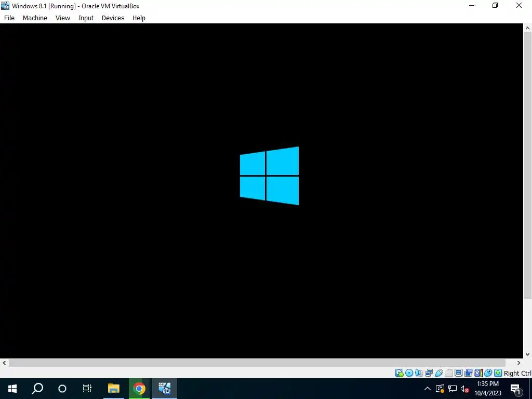Click the hard disk activity indicator icon
The height and width of the screenshot is (399, 532).
click(x=400, y=373)
